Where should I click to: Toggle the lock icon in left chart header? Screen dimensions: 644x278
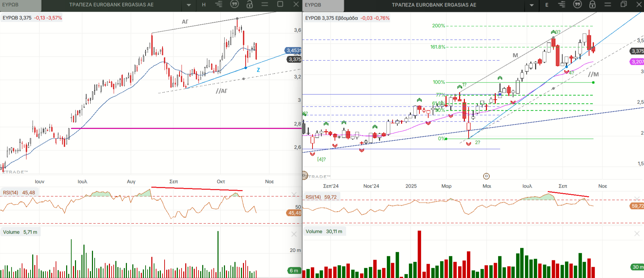click(250, 4)
